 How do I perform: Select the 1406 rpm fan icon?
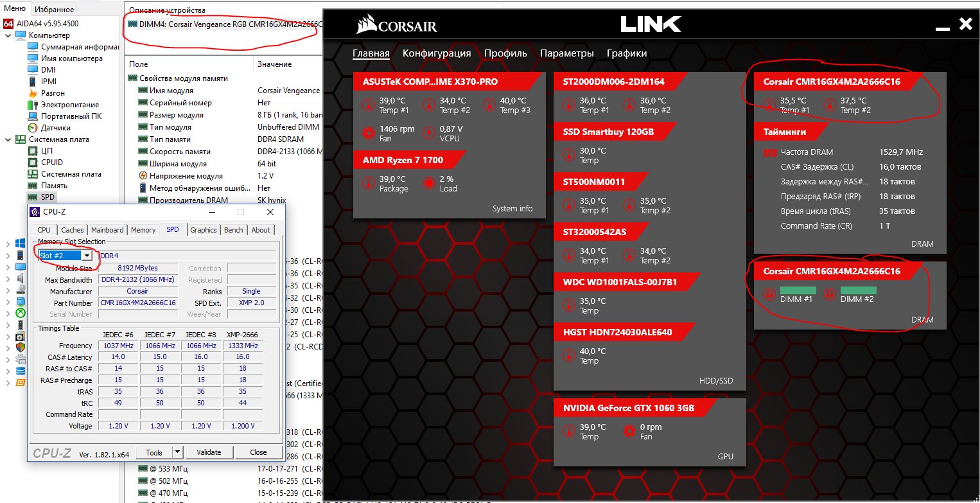click(x=369, y=134)
